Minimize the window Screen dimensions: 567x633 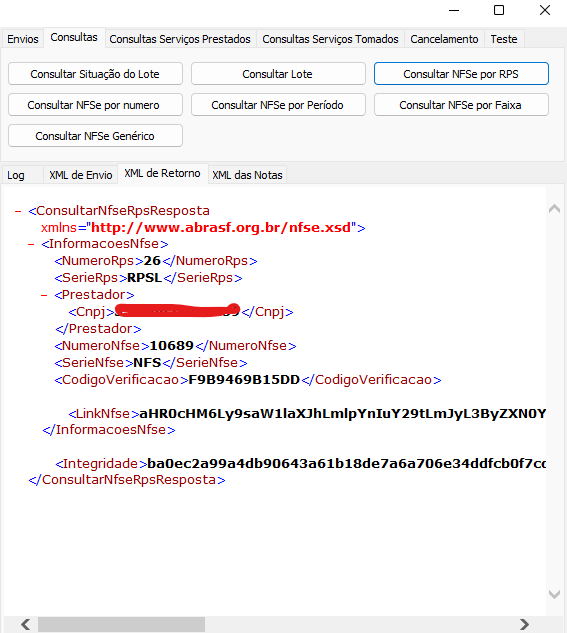454,10
